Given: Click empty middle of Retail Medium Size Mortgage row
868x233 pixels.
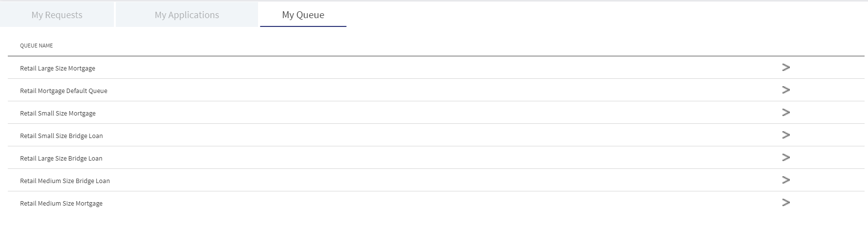Looking at the screenshot, I should coord(436,203).
